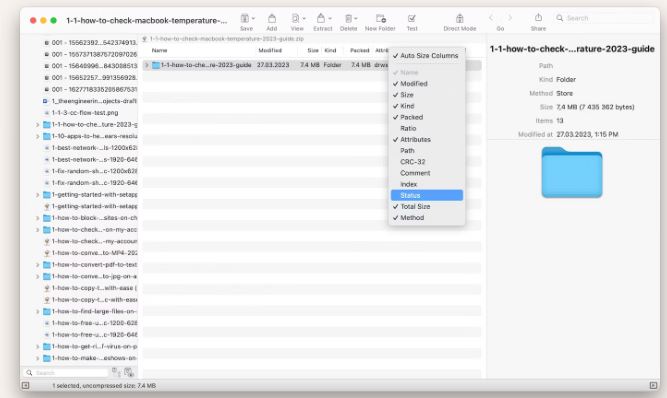This screenshot has height=398, width=667.
Task: Click the Add toolbar icon
Action: coord(271,18)
